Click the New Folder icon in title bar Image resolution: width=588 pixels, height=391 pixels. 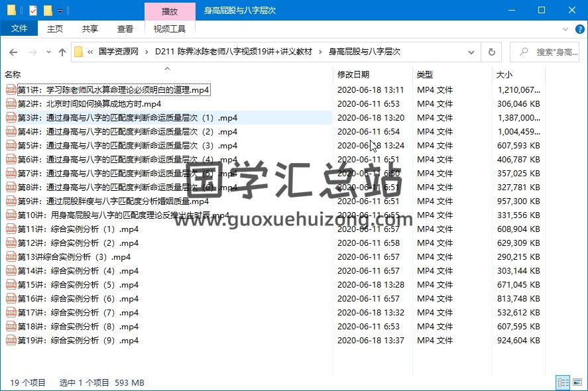pyautogui.click(x=47, y=10)
